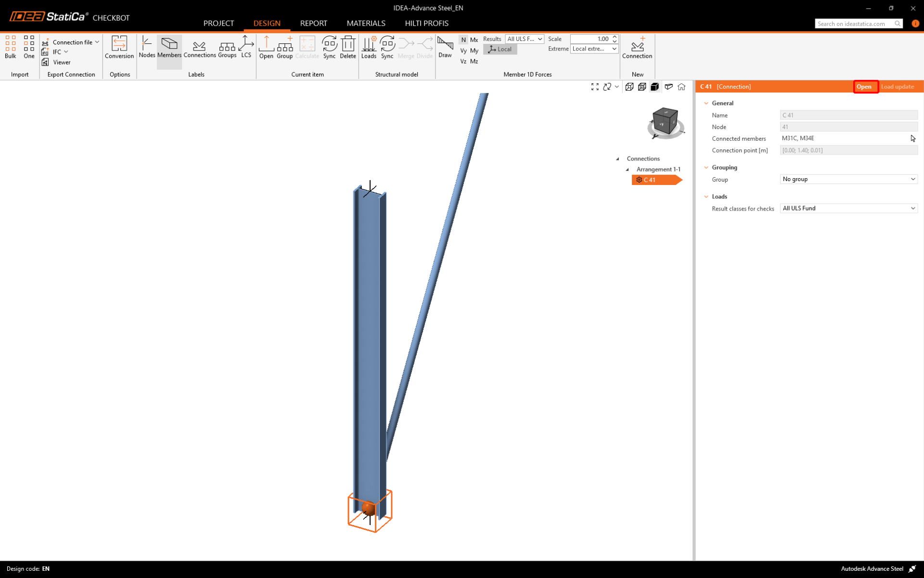Click the home view icon
The width and height of the screenshot is (924, 578).
pyautogui.click(x=681, y=87)
